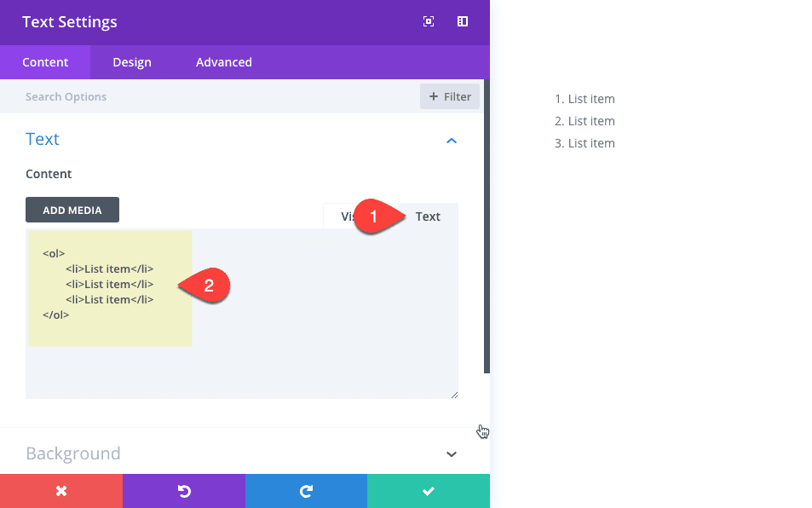Expand the settings modal to fullscreen
The height and width of the screenshot is (508, 812).
(428, 21)
